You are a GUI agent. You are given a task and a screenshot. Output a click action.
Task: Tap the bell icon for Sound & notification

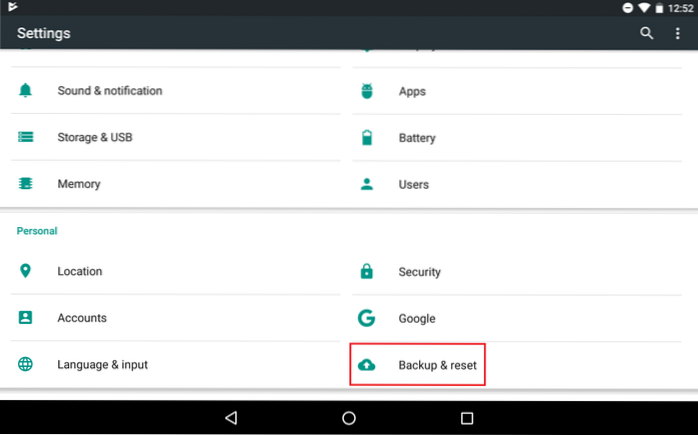pos(26,91)
